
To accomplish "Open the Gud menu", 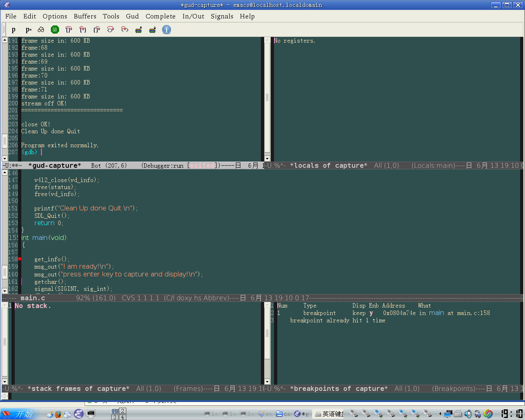I will (x=132, y=16).
